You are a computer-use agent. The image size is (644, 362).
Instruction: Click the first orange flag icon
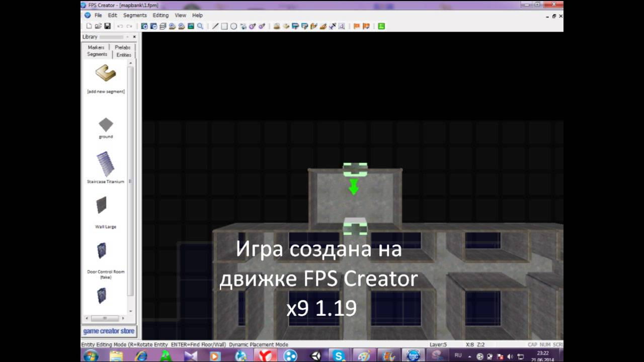357,26
